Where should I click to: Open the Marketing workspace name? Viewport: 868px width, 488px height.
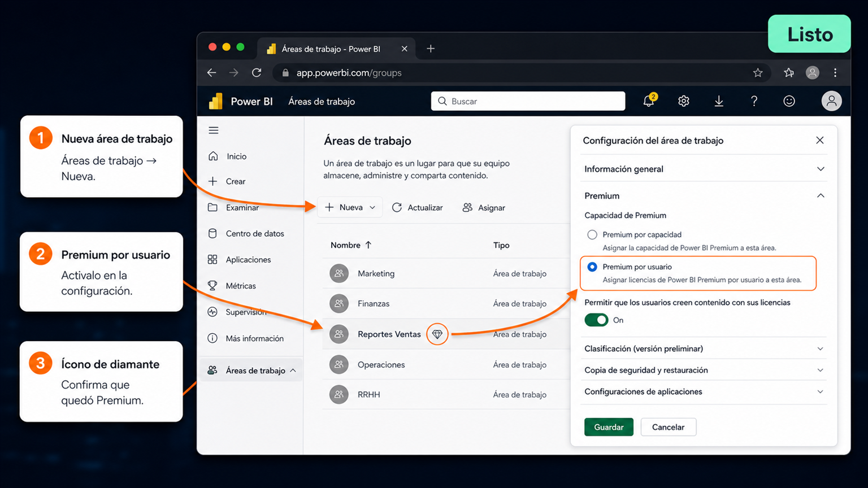coord(376,273)
